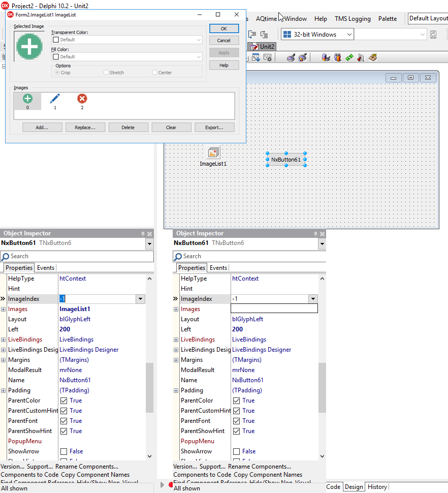
Task: Click the magnifier-with-shapes icon beside the plain magnifier
Action: click(x=303, y=57)
